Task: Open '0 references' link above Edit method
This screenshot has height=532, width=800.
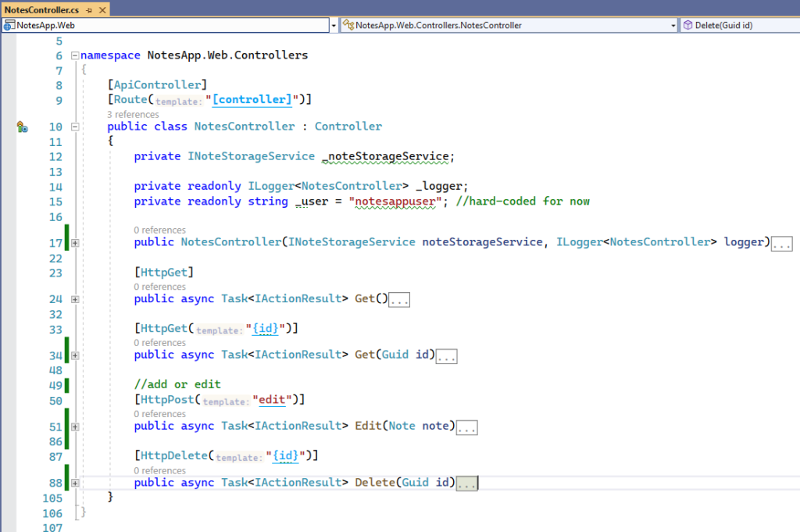Action: 159,414
